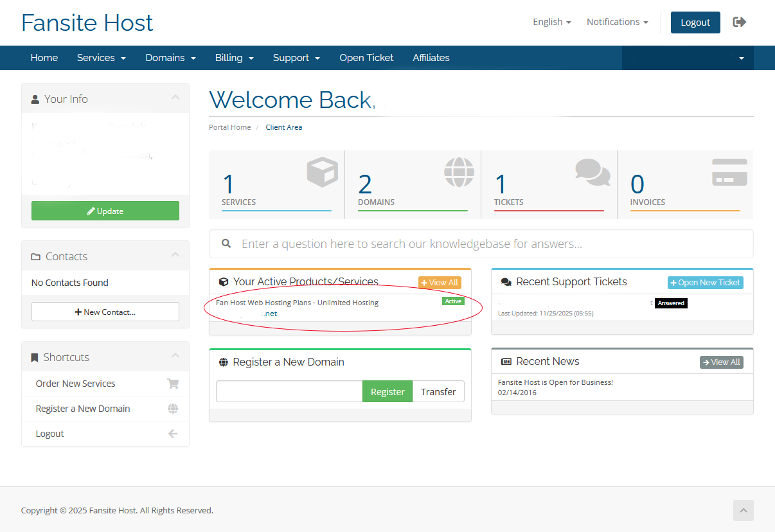Click the Open New Ticket button
This screenshot has width=775, height=532.
tap(705, 283)
